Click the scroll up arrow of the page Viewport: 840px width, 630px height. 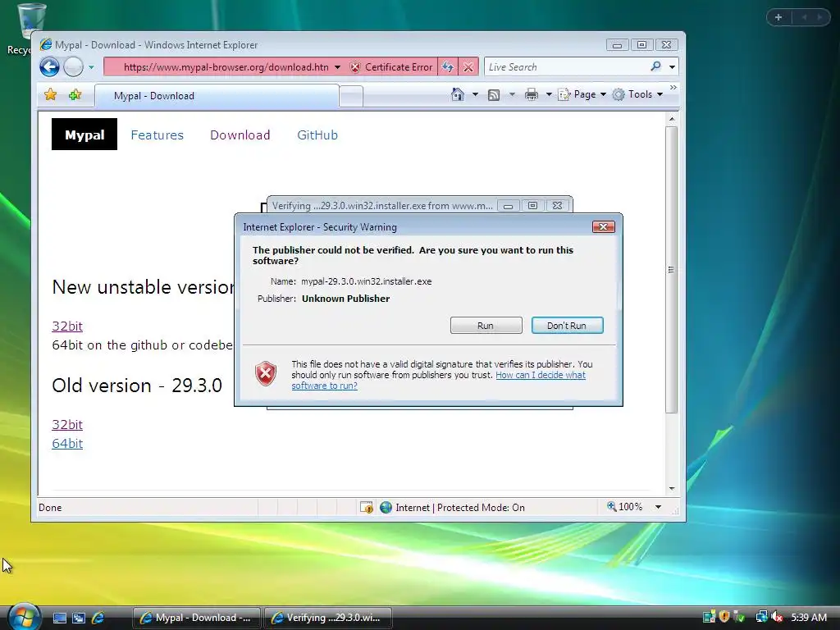671,118
